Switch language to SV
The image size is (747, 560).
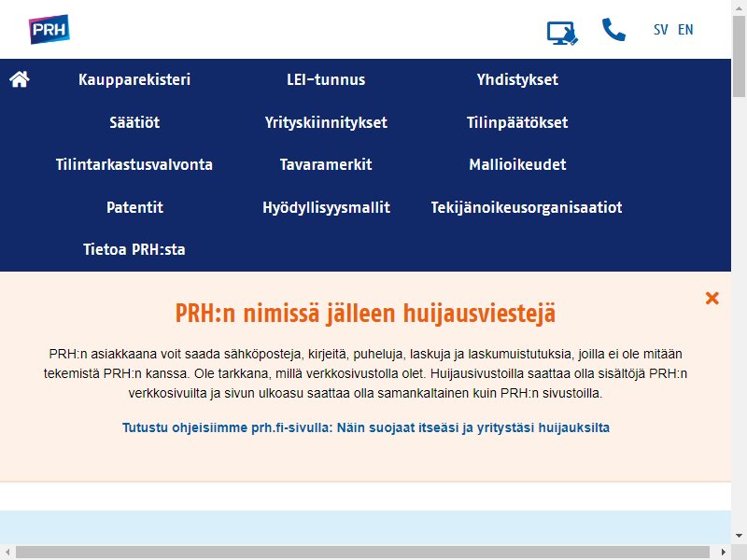(661, 30)
